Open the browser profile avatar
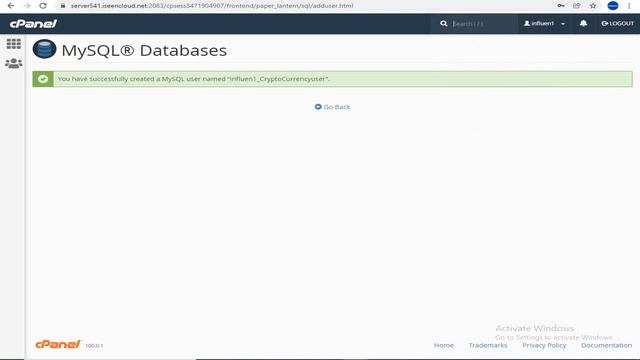 point(613,6)
